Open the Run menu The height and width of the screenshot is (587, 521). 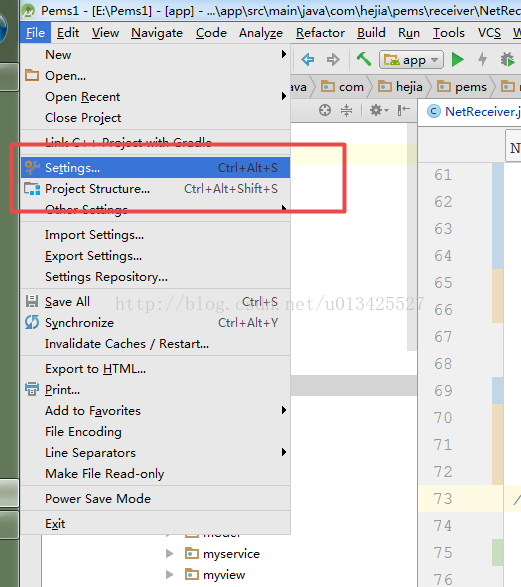(x=409, y=33)
